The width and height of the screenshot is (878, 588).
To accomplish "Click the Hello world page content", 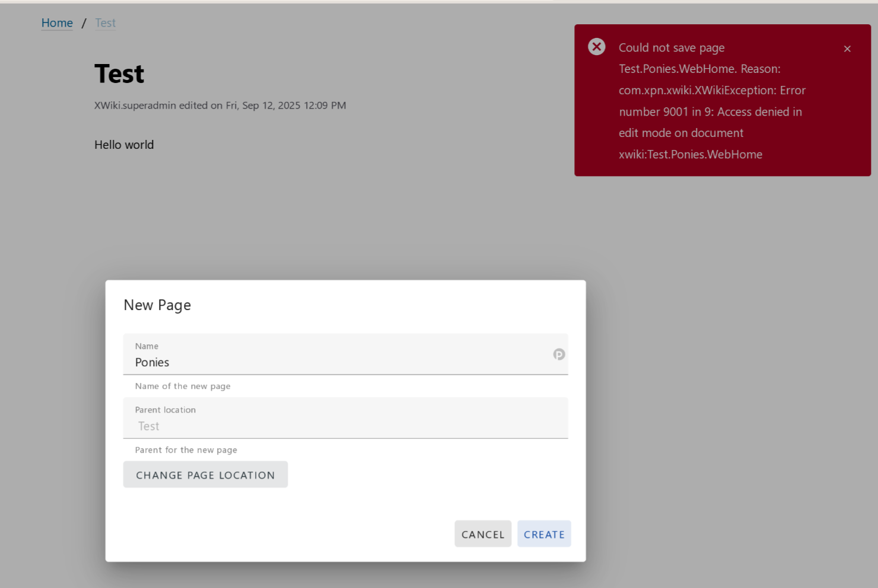I will pos(124,145).
